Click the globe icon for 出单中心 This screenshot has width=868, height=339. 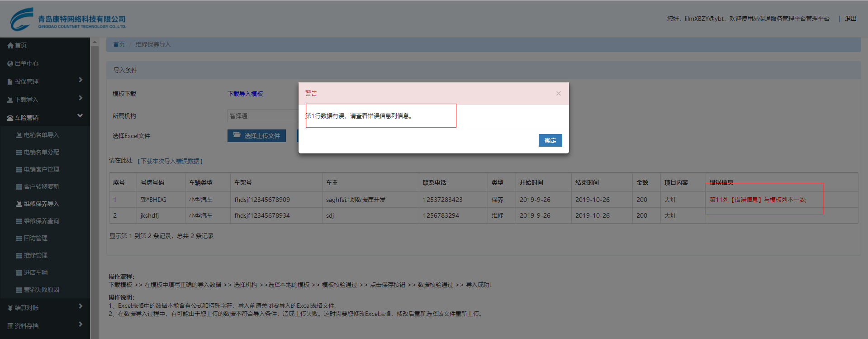10,63
